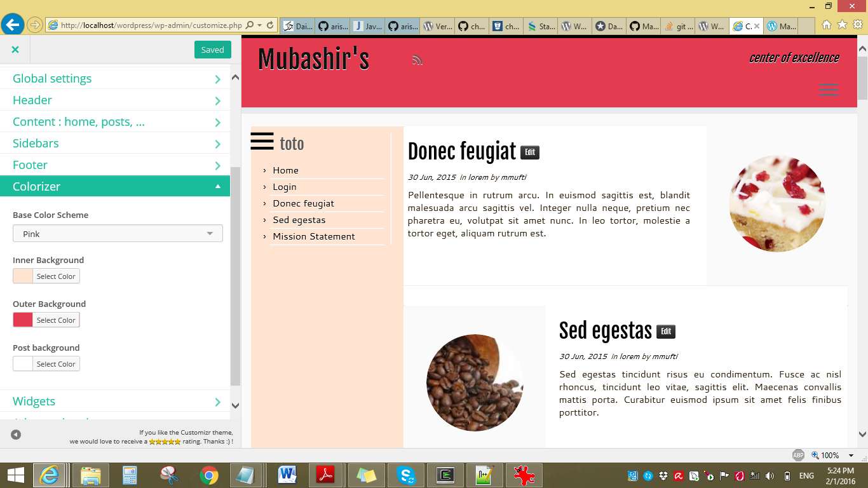The width and height of the screenshot is (868, 488).
Task: Go back with the browser back arrow
Action: (12, 25)
